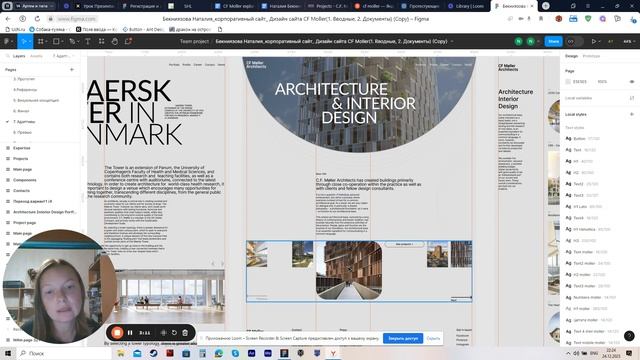Open Local variables settings icon

click(632, 98)
